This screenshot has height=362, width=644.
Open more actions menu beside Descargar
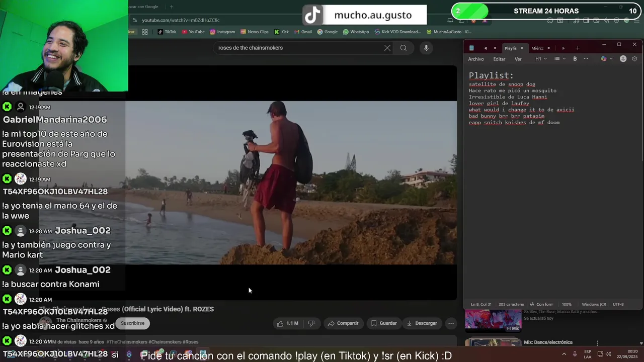point(451,323)
